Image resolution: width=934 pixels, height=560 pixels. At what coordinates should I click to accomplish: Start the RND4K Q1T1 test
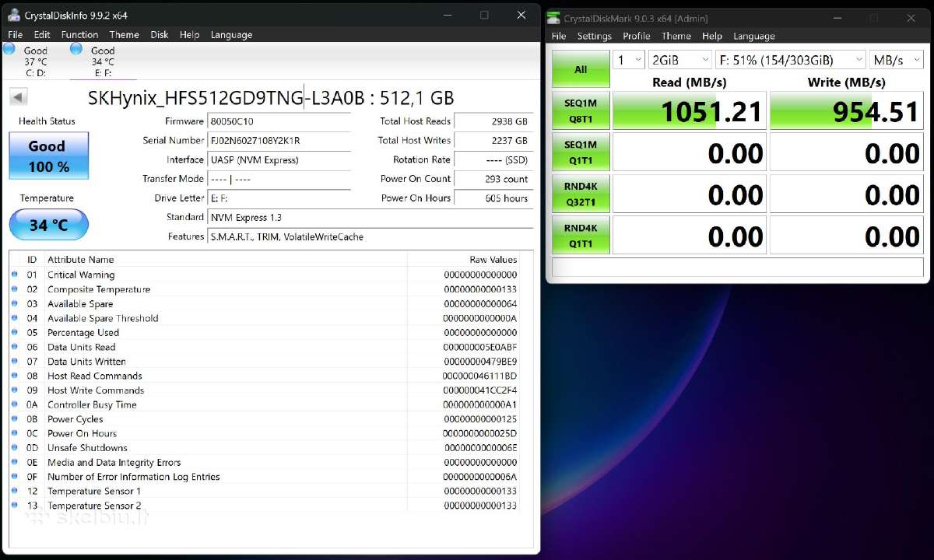(x=581, y=235)
